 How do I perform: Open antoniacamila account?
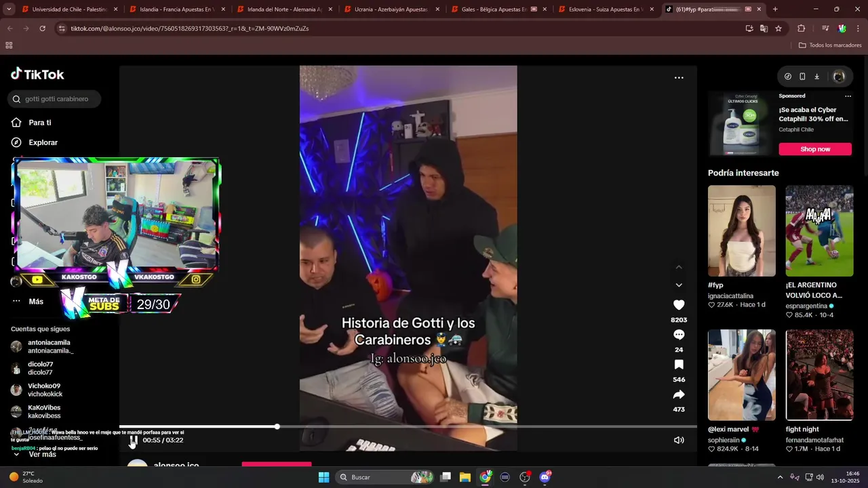[x=49, y=346]
